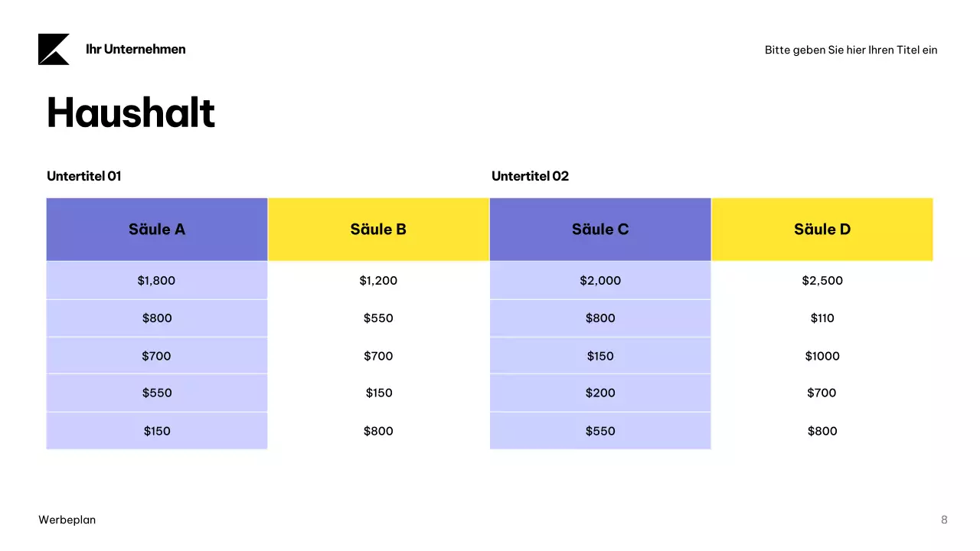
Task: Click the title placeholder text at top right
Action: (x=851, y=51)
